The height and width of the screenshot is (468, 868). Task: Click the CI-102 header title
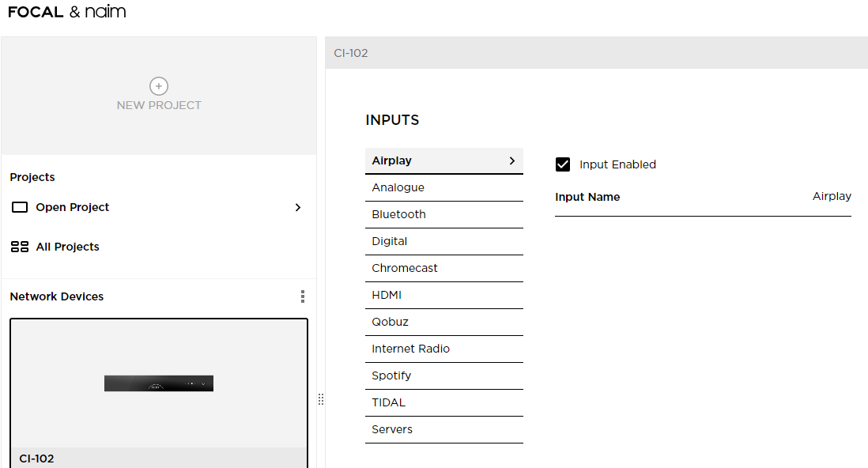click(x=351, y=53)
